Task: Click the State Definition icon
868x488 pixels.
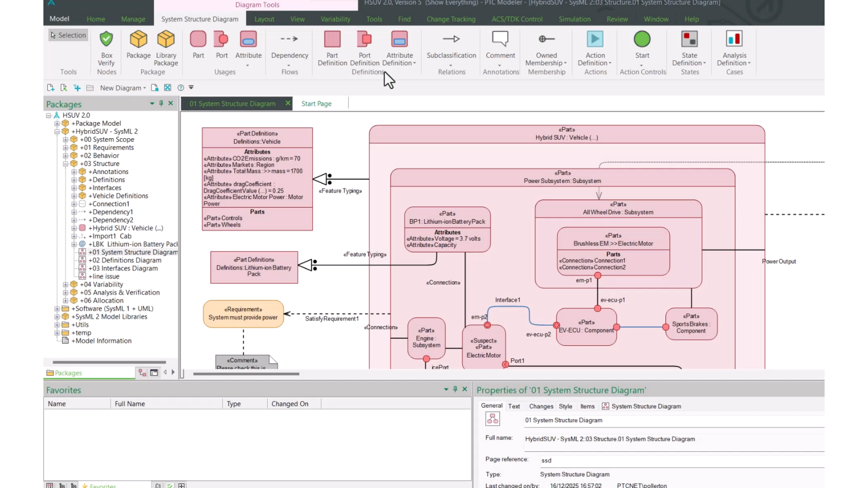Action: click(x=689, y=39)
